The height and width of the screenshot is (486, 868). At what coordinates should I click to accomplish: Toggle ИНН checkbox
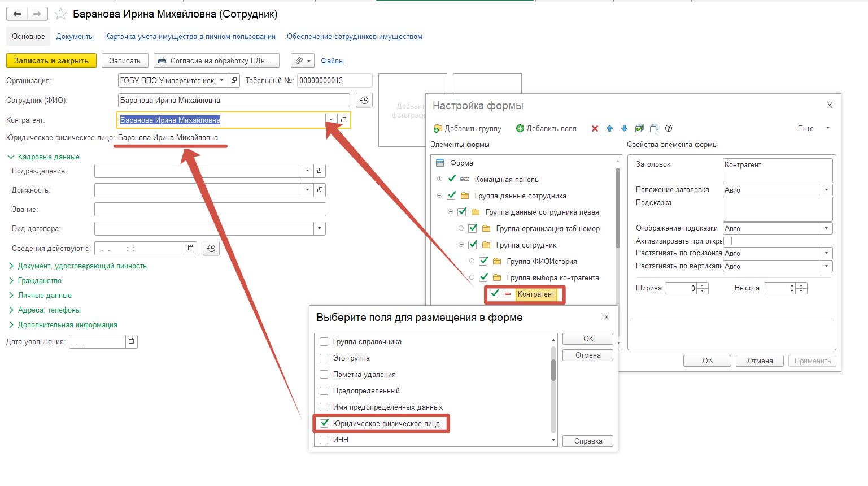coord(324,440)
